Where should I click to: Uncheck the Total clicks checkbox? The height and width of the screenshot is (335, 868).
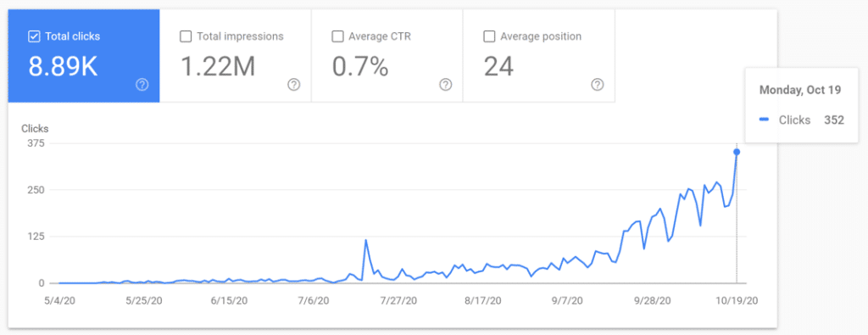(x=34, y=36)
